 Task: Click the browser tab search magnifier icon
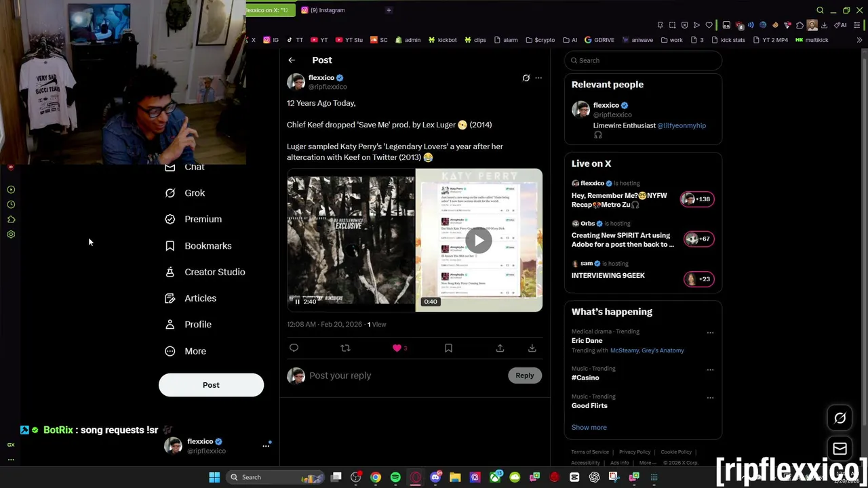pyautogui.click(x=820, y=10)
